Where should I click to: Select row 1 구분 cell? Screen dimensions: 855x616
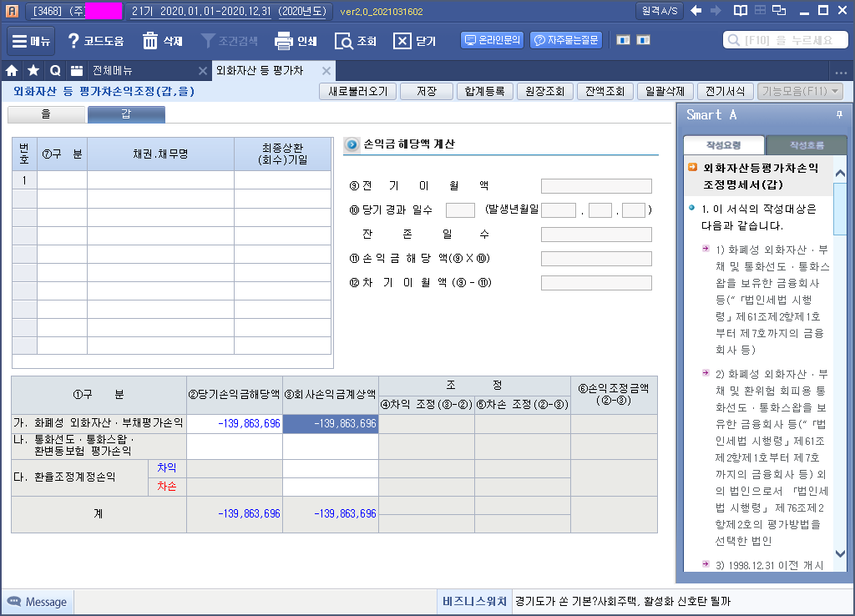click(62, 180)
